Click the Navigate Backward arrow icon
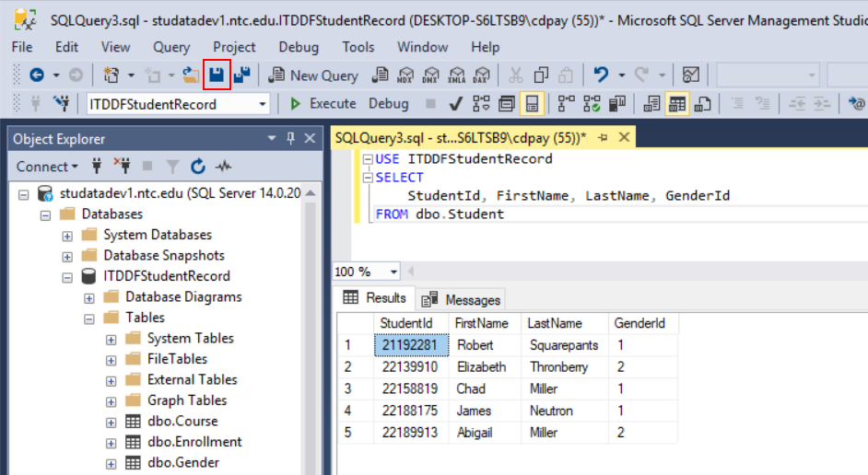This screenshot has width=868, height=475. (37, 75)
